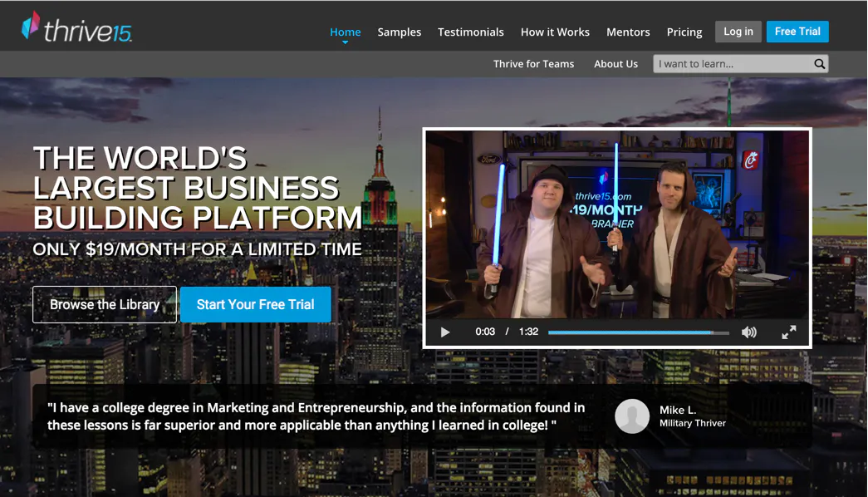Click the 'Mike L.' name text
The height and width of the screenshot is (497, 868).
pos(678,410)
